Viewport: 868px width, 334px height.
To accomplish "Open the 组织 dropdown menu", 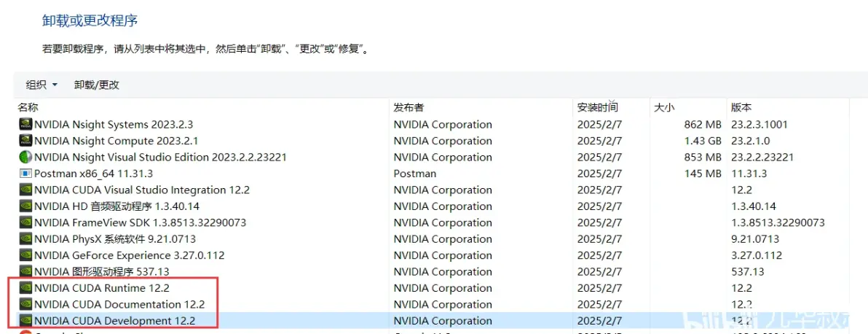I will [42, 85].
